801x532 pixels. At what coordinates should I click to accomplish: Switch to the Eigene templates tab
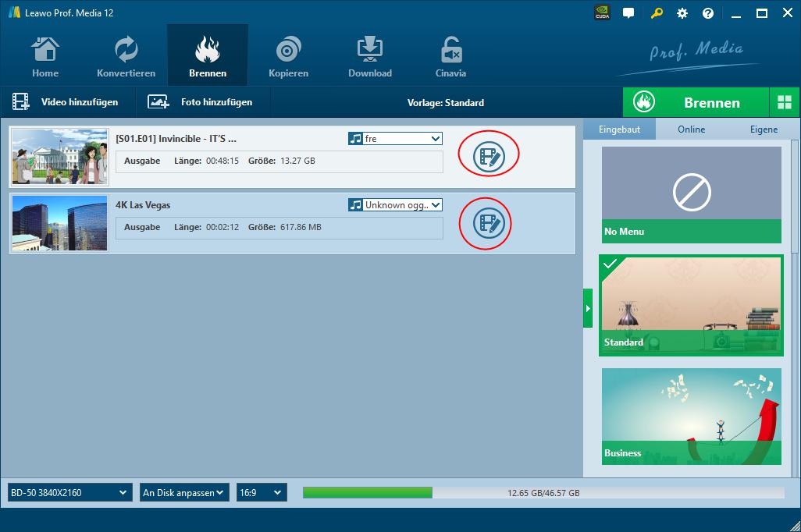(764, 129)
